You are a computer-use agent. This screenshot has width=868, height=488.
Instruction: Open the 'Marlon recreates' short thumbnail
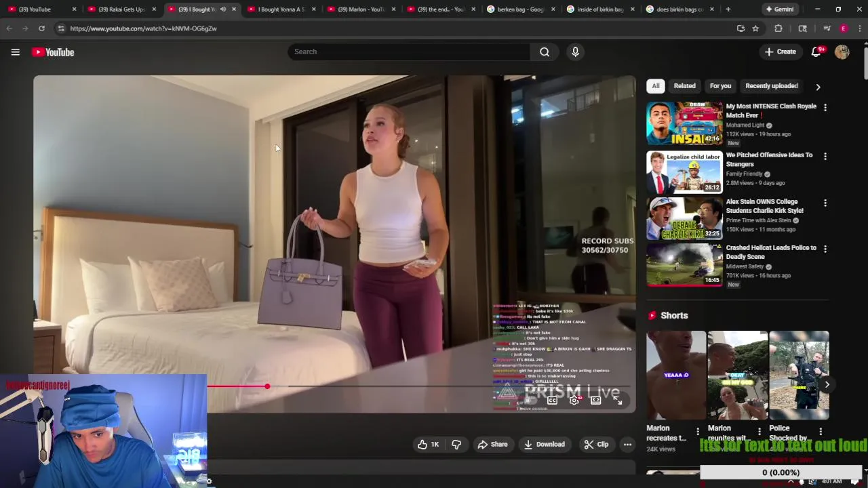(x=676, y=375)
